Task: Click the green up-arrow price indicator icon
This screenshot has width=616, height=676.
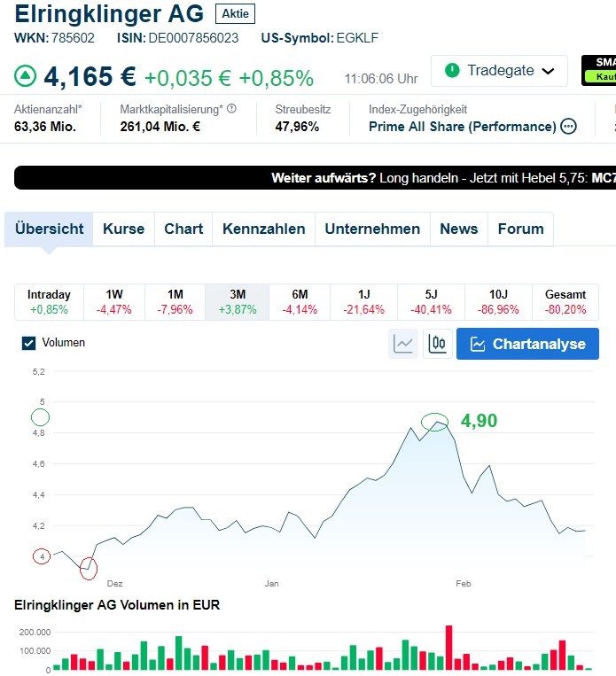Action: tap(26, 76)
